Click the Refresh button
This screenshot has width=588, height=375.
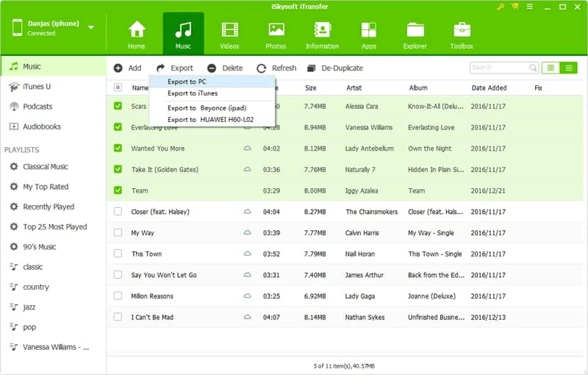coord(276,68)
